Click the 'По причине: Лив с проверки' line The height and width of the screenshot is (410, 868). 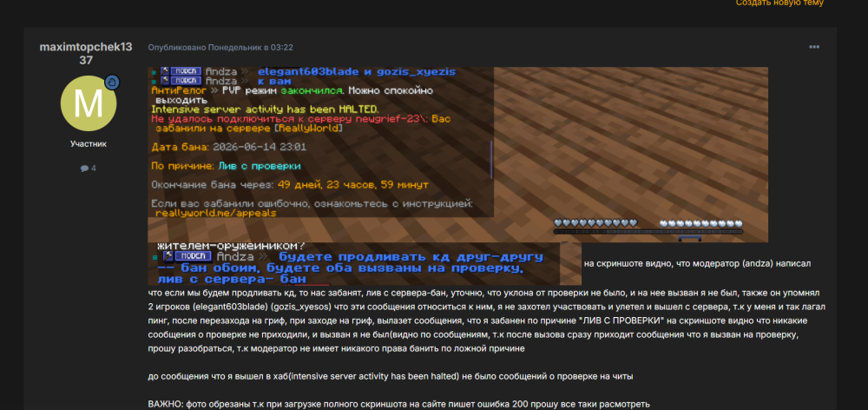226,166
